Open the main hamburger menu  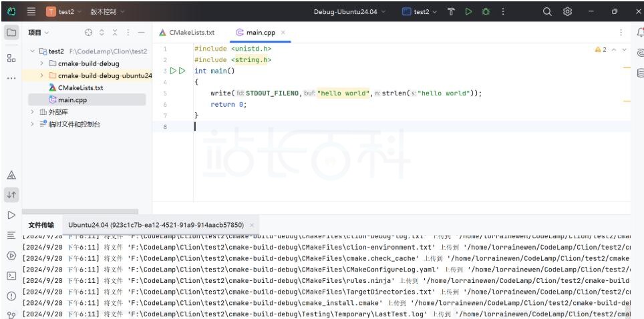coord(31,11)
